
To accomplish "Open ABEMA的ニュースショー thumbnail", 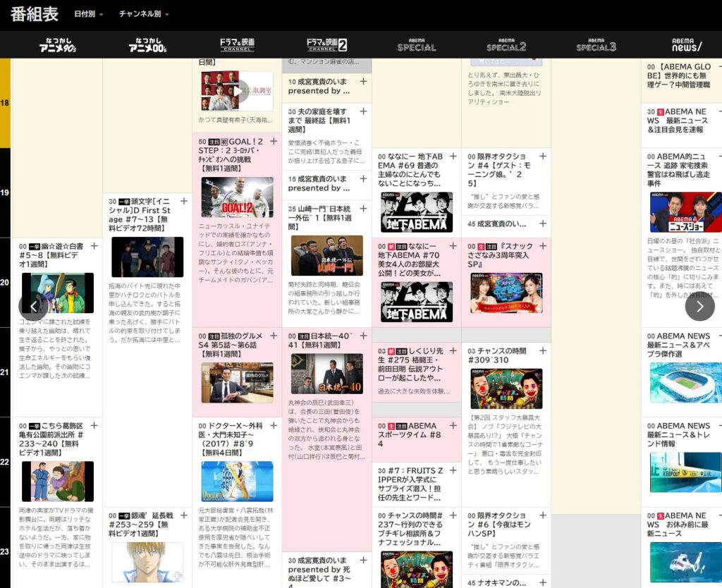I will pos(685,212).
